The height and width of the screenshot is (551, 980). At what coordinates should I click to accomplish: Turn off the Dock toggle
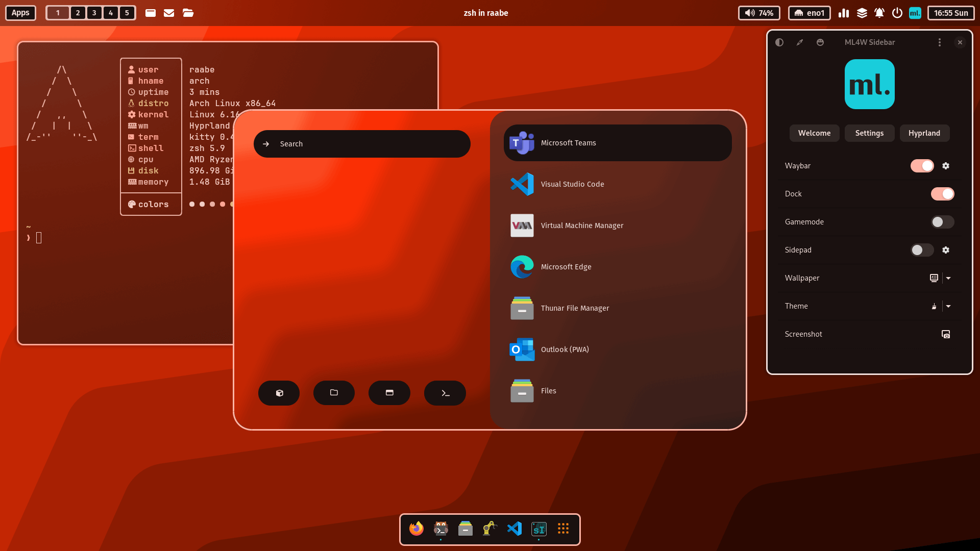point(942,194)
